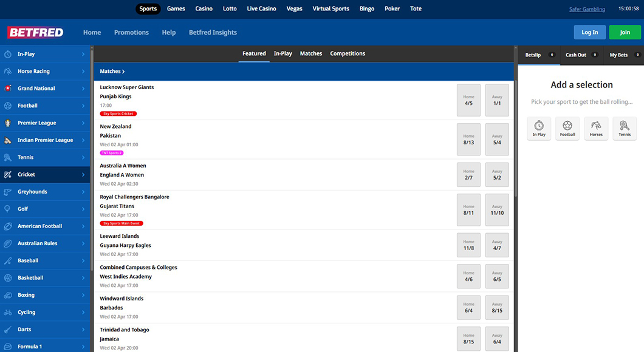Expand Tennis sidebar chevron
This screenshot has height=352, width=644.
tap(83, 158)
